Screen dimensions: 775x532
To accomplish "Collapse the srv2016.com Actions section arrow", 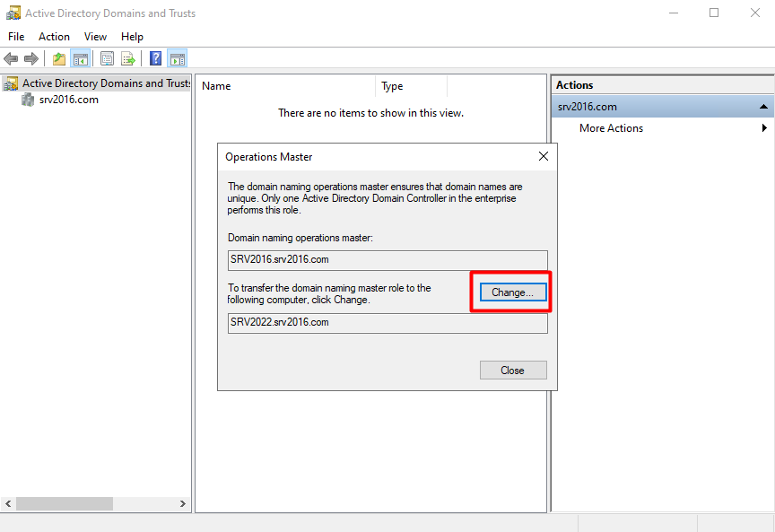I will pos(763,107).
